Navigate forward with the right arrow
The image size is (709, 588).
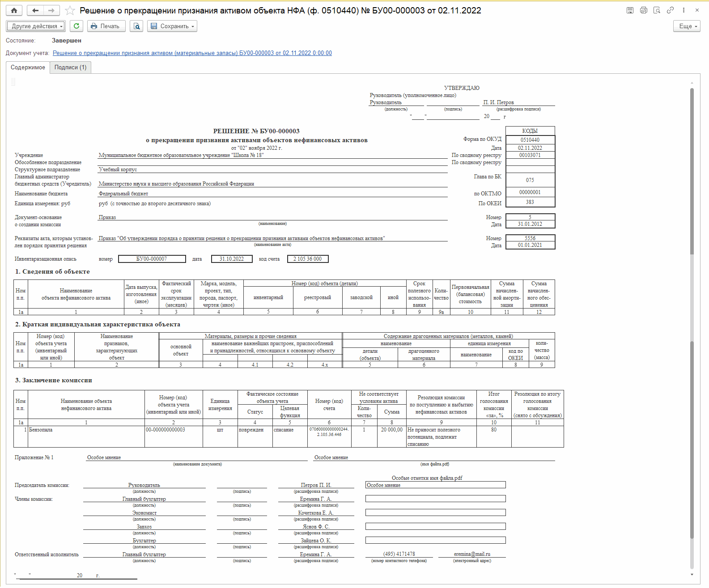(51, 10)
